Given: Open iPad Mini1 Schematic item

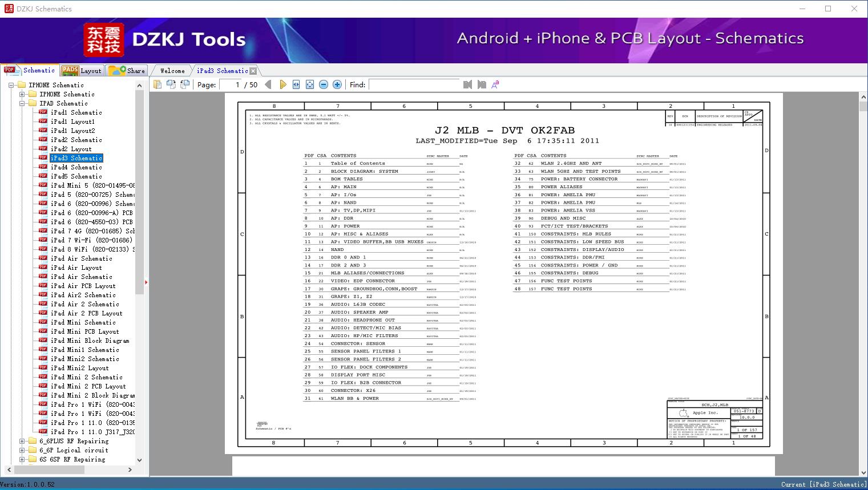Looking at the screenshot, I should pyautogui.click(x=85, y=350).
